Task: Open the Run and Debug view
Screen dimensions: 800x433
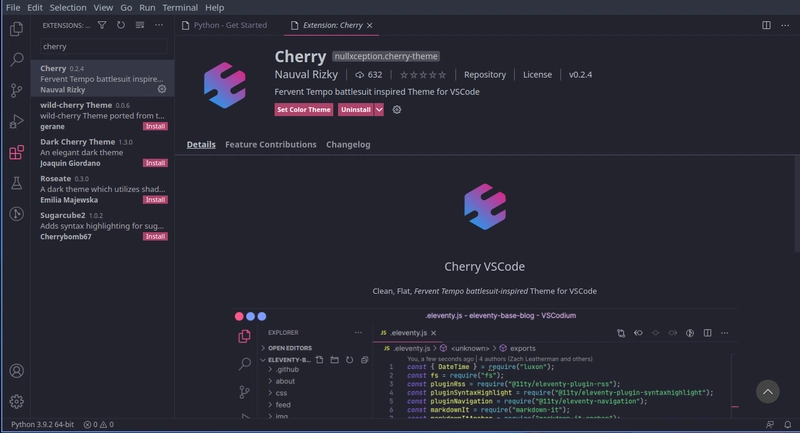Action: pos(16,121)
